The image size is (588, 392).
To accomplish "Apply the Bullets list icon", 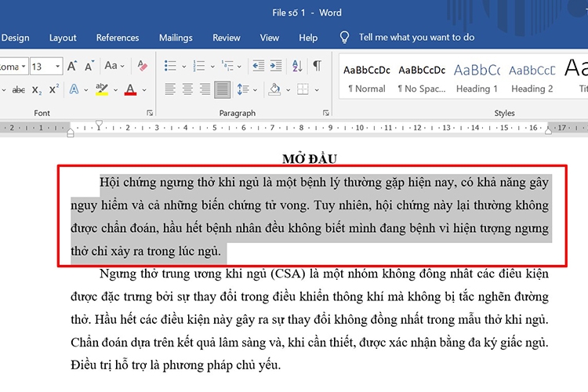I will (x=170, y=66).
